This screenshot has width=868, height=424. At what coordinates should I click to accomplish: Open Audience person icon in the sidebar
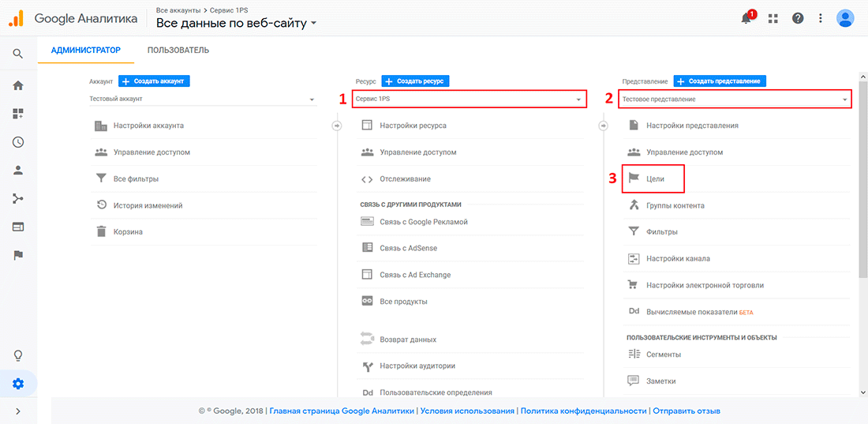[18, 171]
